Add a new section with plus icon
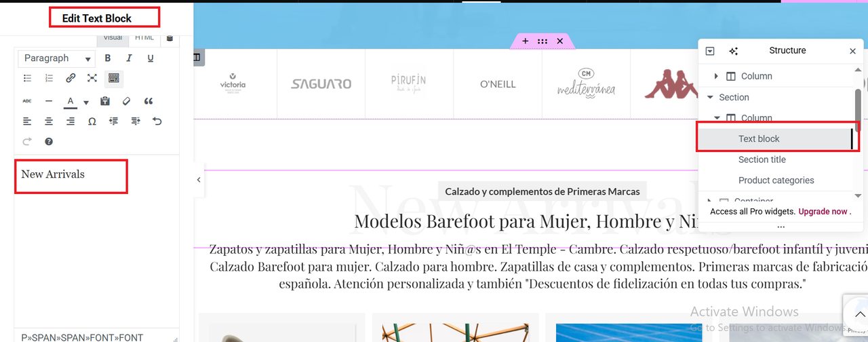This screenshot has height=342, width=868. tap(525, 41)
